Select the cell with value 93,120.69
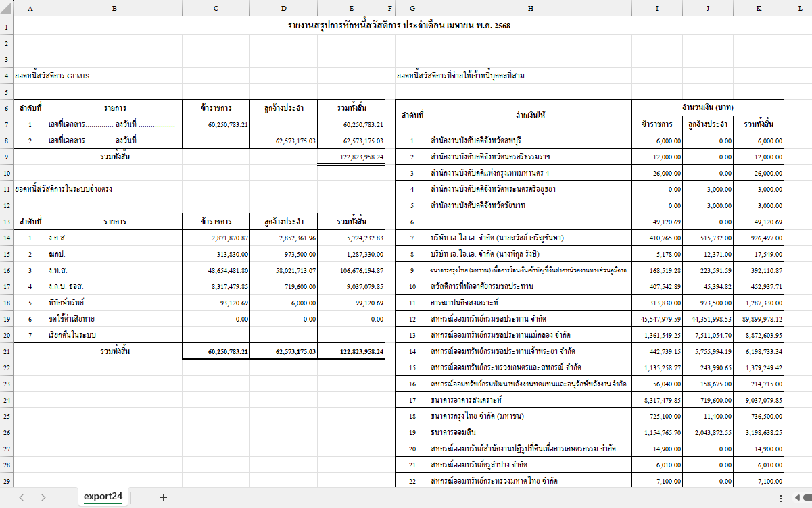 [x=216, y=303]
